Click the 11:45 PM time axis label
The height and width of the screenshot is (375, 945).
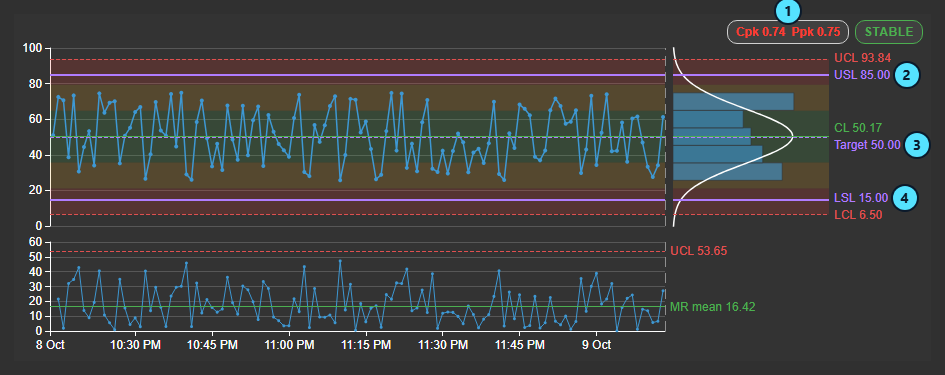(x=520, y=345)
